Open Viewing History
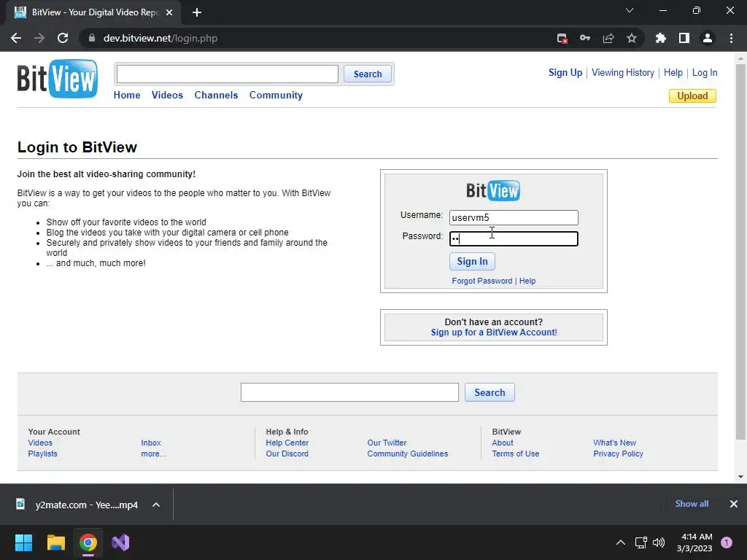The image size is (747, 560). click(623, 73)
